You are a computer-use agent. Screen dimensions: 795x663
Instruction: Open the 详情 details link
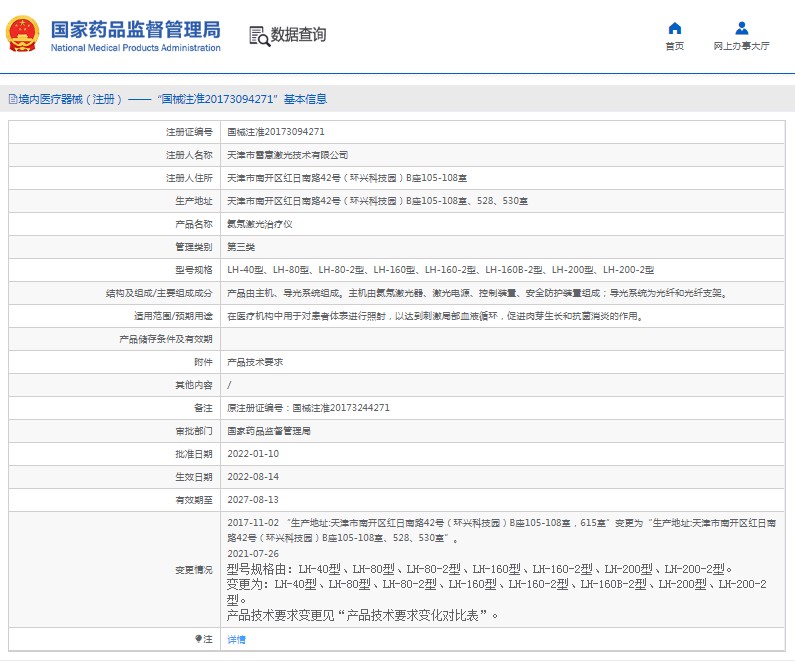tap(236, 639)
